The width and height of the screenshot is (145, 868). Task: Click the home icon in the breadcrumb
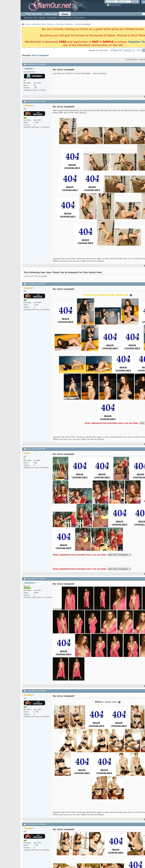(23, 24)
